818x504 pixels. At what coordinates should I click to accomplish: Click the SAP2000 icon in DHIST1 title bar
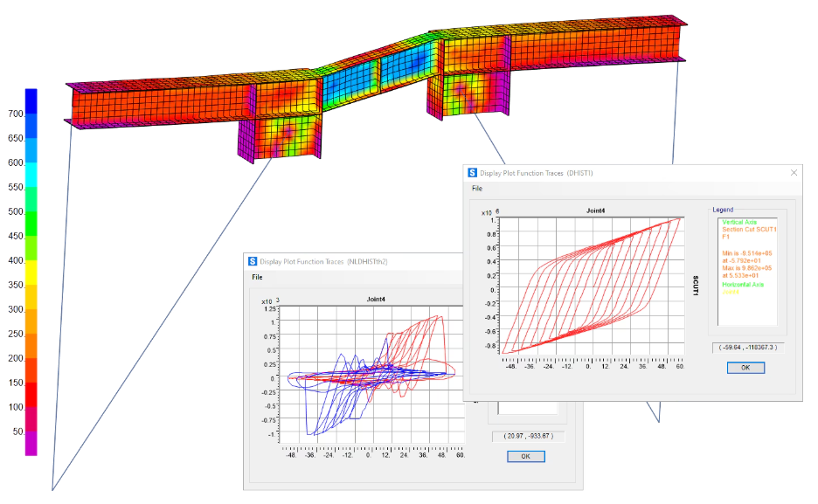coord(473,173)
